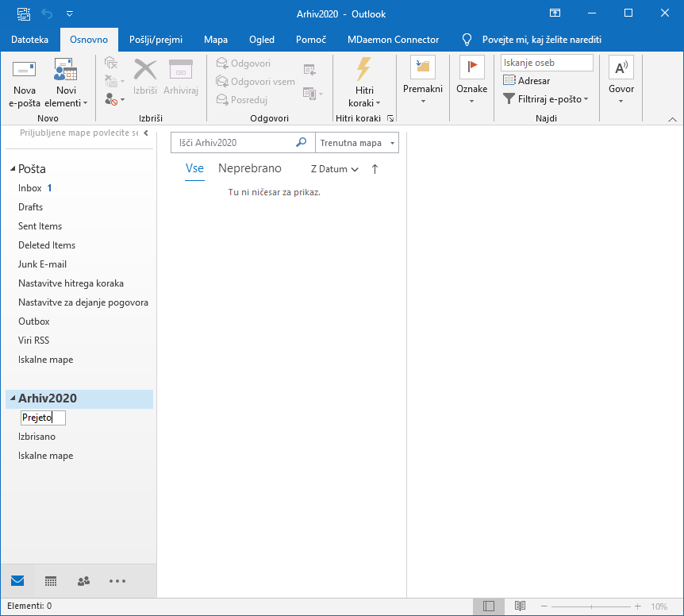The height and width of the screenshot is (616, 684).
Task: Collapse the folder pane arrow
Action: click(x=146, y=133)
